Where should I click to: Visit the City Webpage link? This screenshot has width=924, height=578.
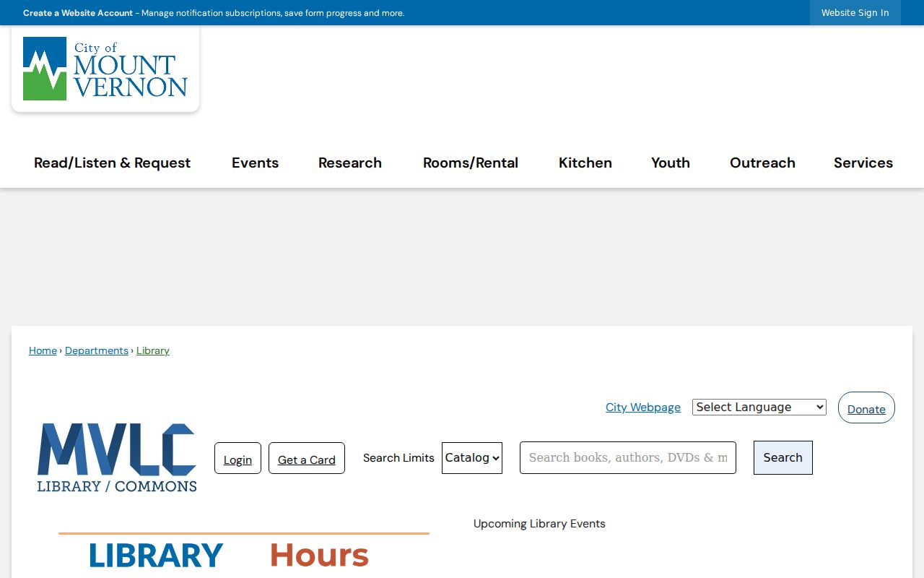pos(643,407)
